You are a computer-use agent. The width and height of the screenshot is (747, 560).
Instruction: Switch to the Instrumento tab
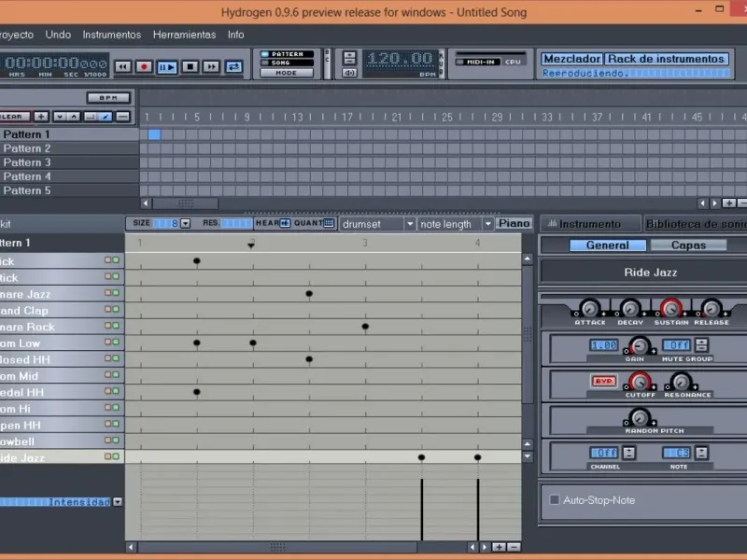(x=590, y=224)
